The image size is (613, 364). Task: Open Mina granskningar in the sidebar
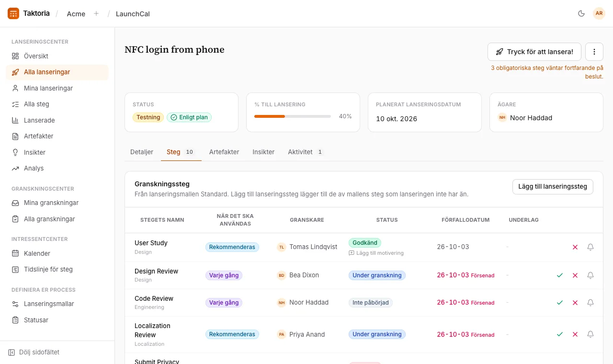[x=57, y=203]
